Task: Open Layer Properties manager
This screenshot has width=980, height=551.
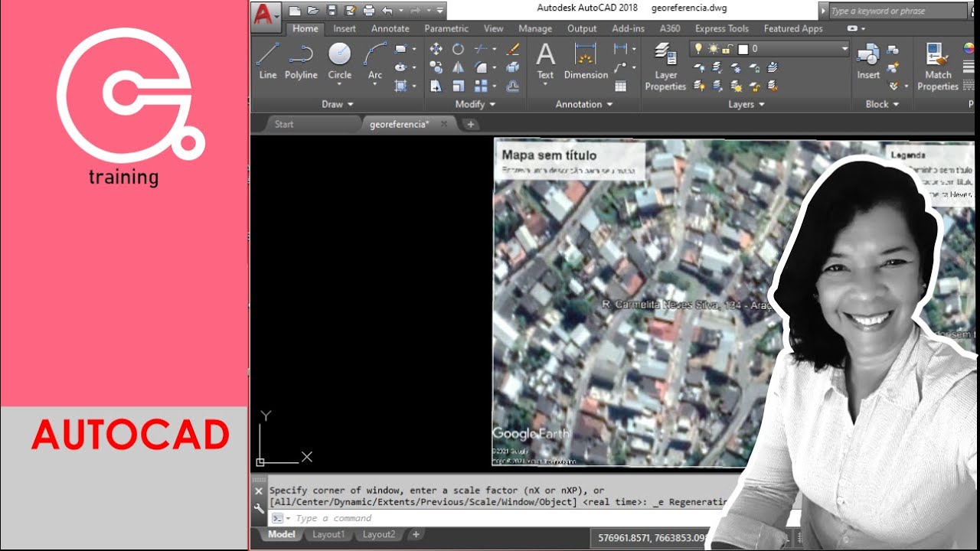Action: click(x=665, y=66)
